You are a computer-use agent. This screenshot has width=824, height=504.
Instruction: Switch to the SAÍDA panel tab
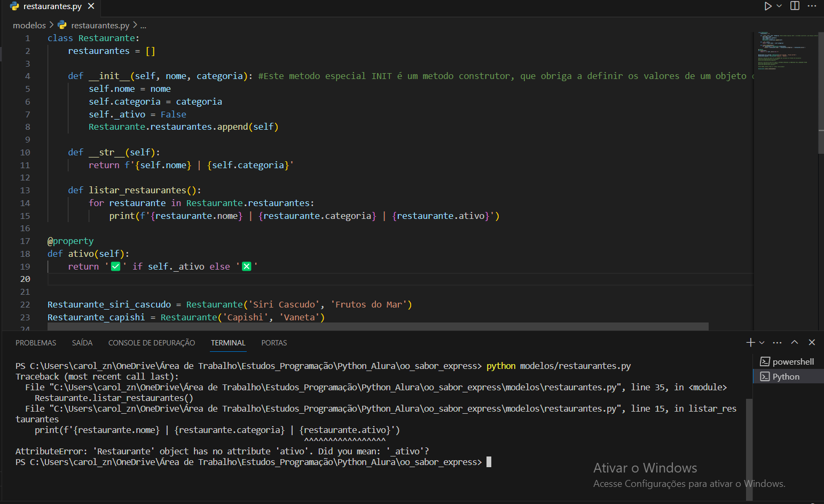click(x=82, y=343)
